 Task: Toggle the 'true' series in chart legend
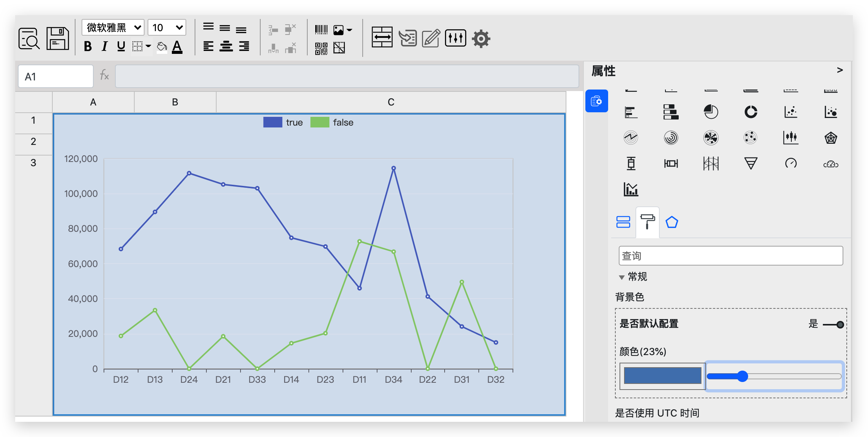[283, 122]
